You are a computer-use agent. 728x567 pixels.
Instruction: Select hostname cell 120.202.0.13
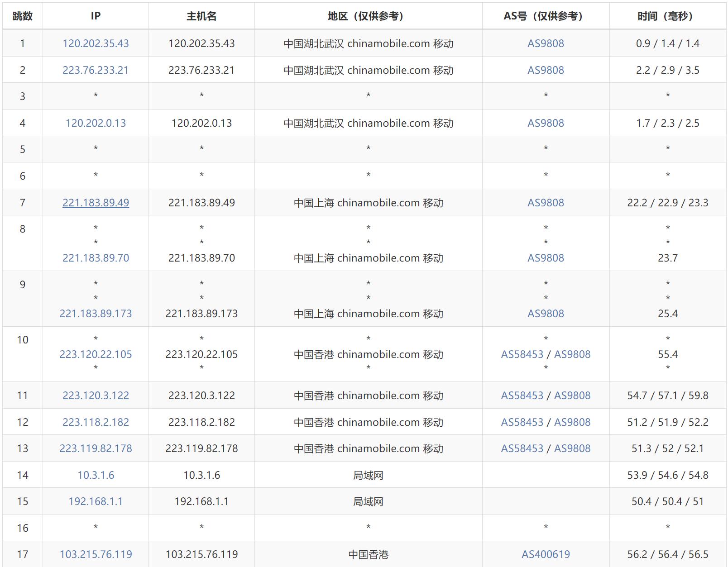pos(201,123)
